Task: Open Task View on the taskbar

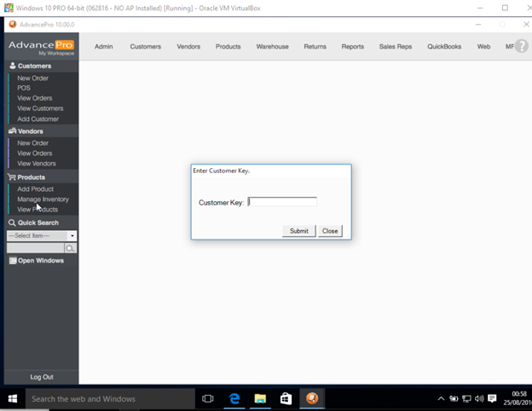Action: pos(207,398)
